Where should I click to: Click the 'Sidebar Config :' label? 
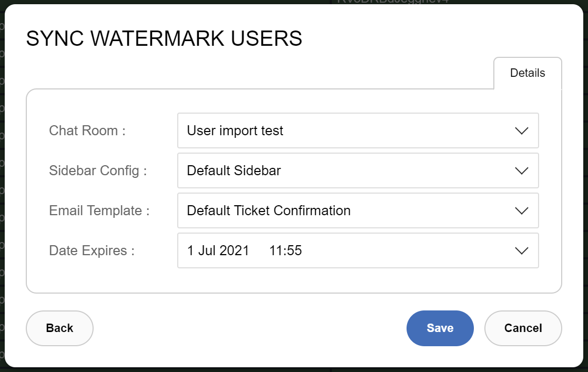click(x=98, y=170)
